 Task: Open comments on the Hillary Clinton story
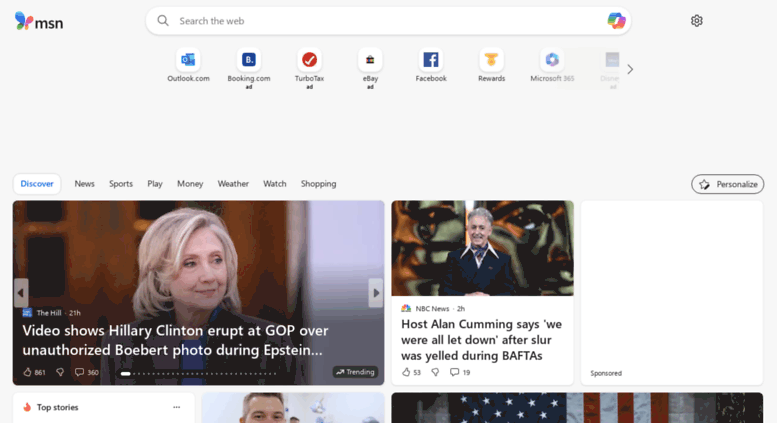pyautogui.click(x=86, y=372)
